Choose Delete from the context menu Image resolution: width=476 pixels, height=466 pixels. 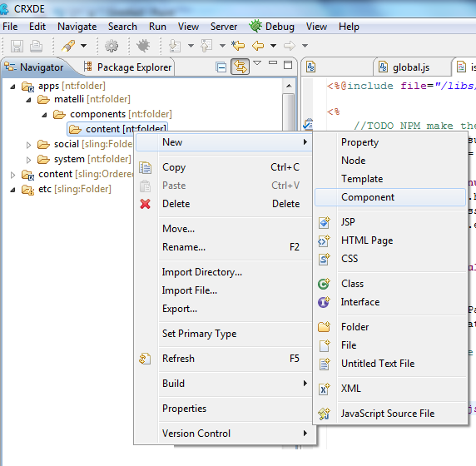point(223,203)
